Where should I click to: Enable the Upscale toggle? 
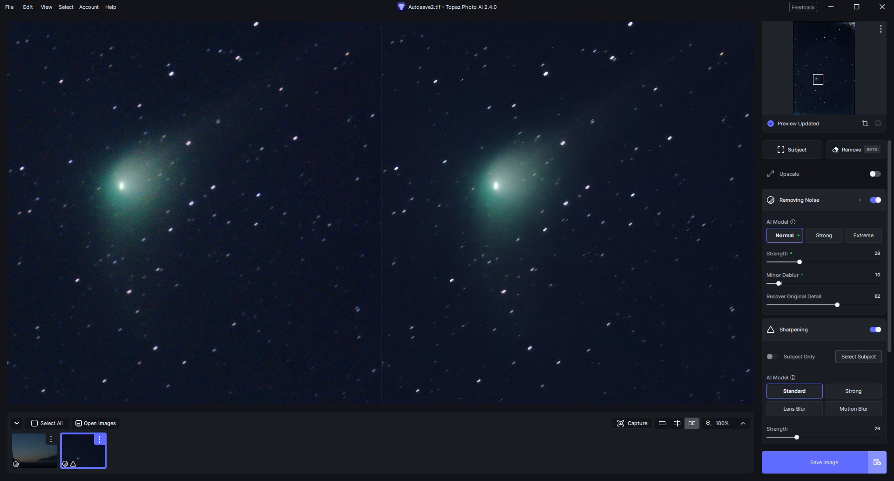tap(875, 174)
